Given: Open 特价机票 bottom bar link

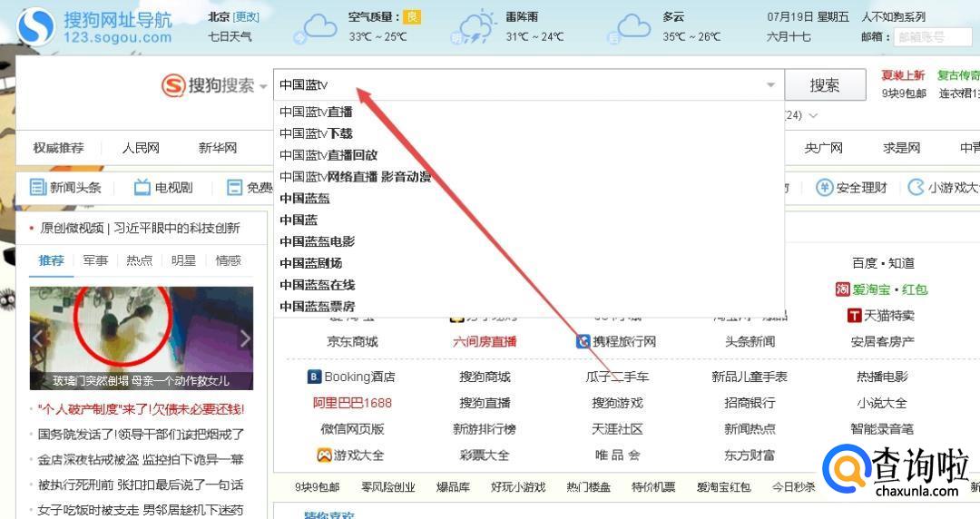Looking at the screenshot, I should (x=653, y=487).
